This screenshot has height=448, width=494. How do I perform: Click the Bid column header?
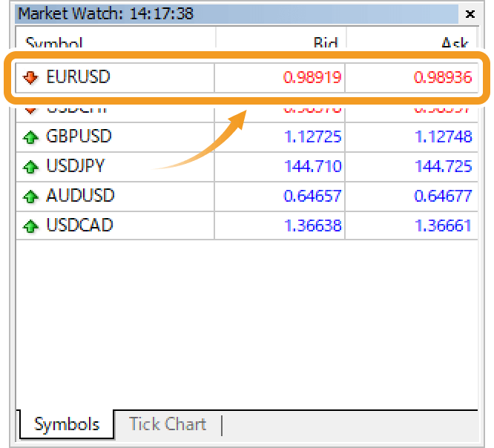(x=325, y=42)
